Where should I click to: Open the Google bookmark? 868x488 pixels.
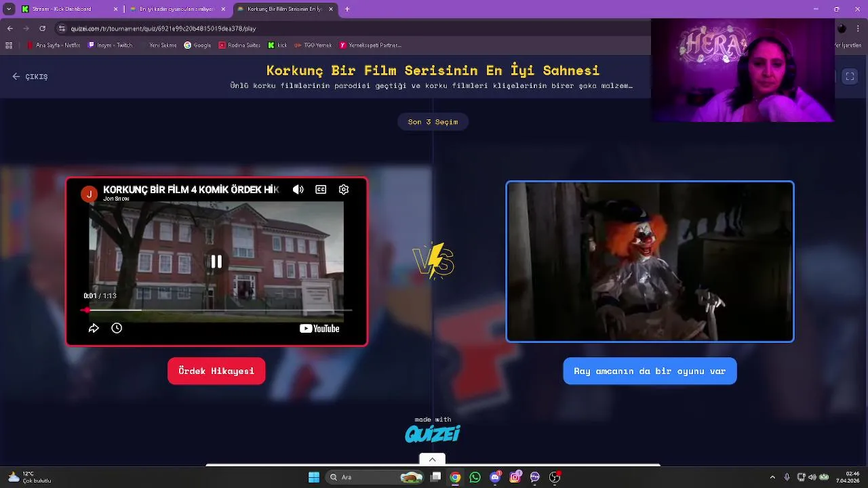[197, 45]
